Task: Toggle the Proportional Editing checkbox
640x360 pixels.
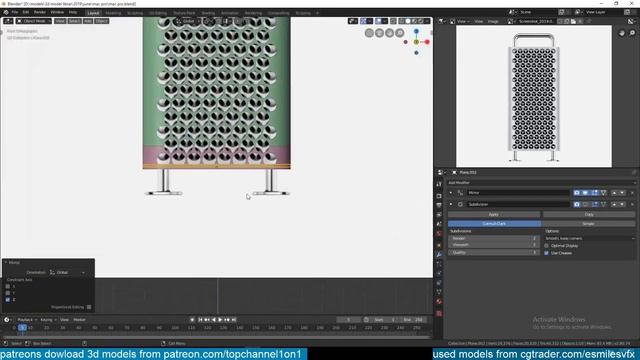Action: (x=89, y=307)
